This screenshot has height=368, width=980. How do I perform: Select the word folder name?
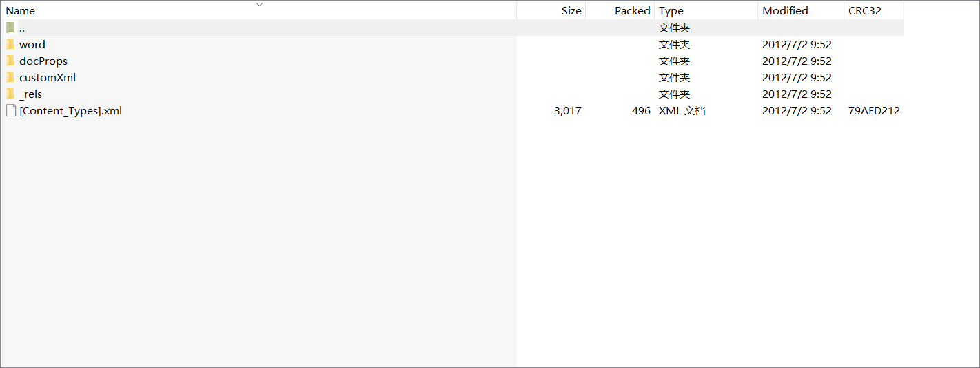coord(32,44)
